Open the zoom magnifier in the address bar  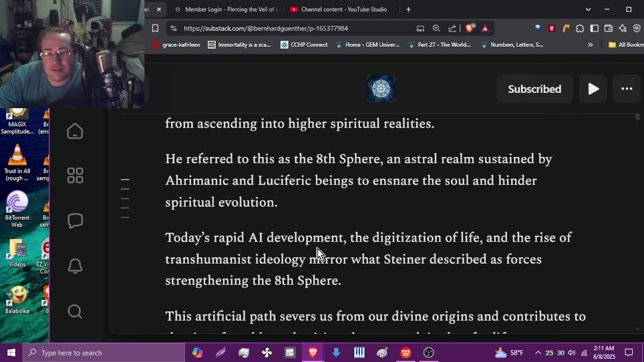click(436, 29)
